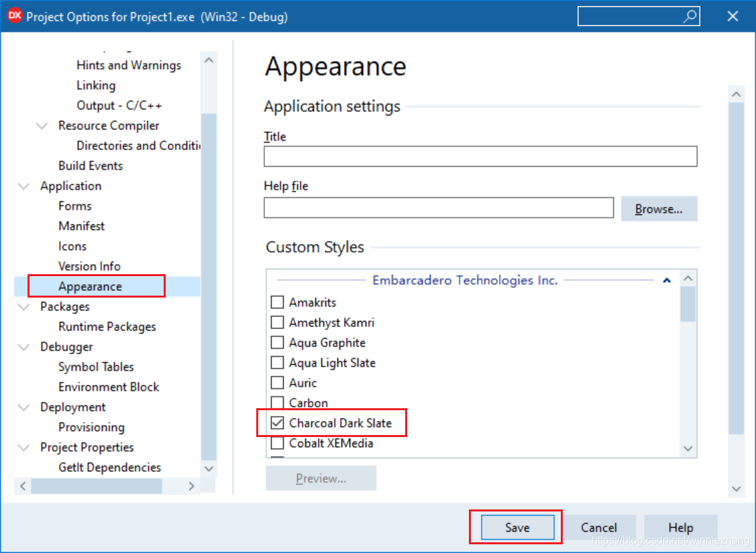Viewport: 756px width, 553px height.
Task: Open Directories and Conditionals page
Action: pos(138,145)
